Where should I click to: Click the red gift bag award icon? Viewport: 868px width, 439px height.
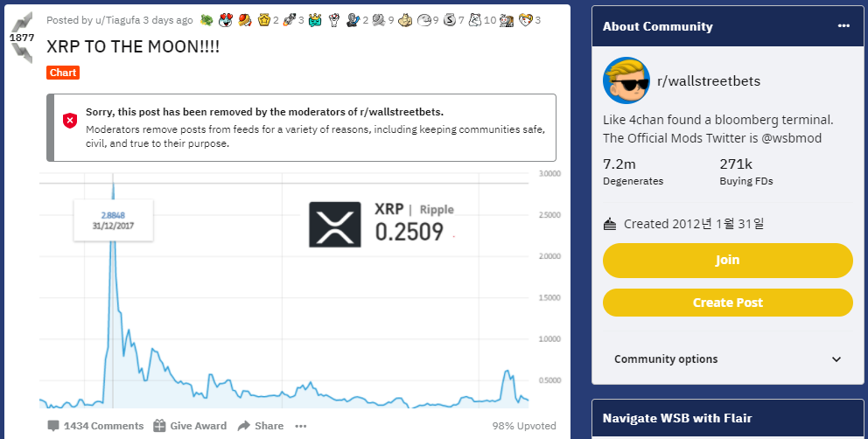[x=245, y=20]
